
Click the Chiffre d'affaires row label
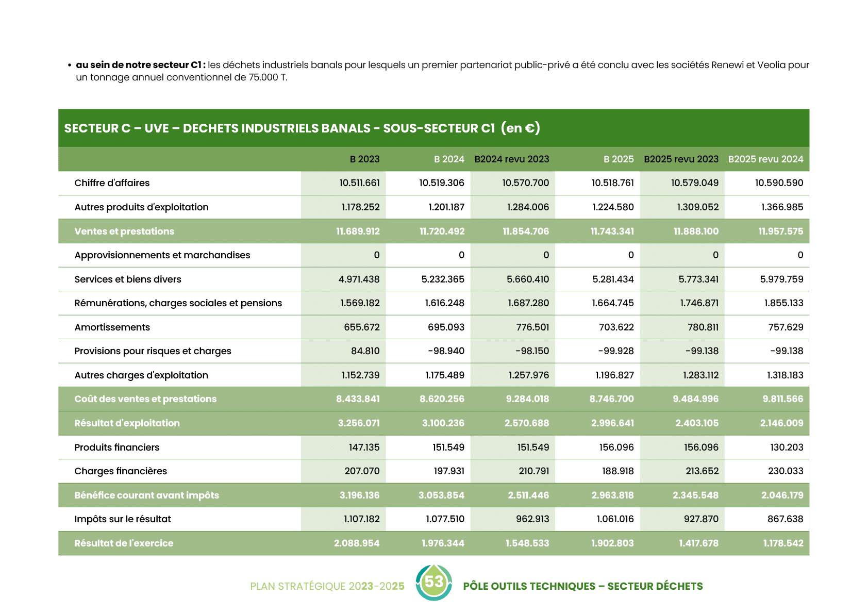pos(112,183)
